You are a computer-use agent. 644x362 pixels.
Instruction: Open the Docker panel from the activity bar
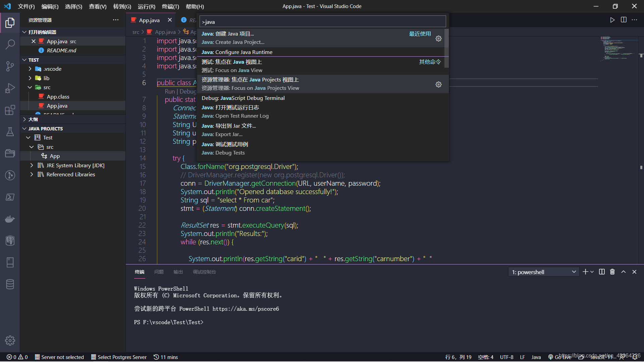pos(10,219)
